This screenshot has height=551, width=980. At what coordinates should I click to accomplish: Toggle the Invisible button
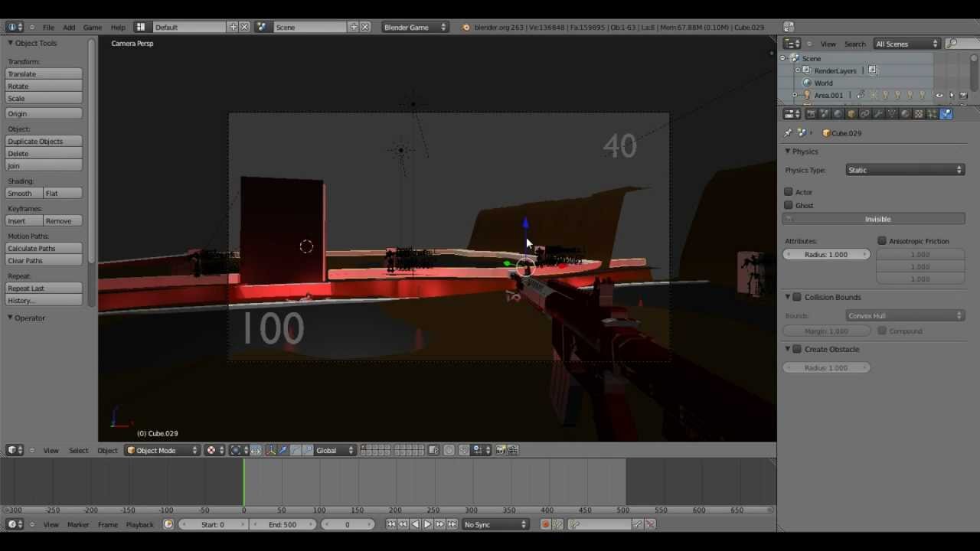pos(877,219)
